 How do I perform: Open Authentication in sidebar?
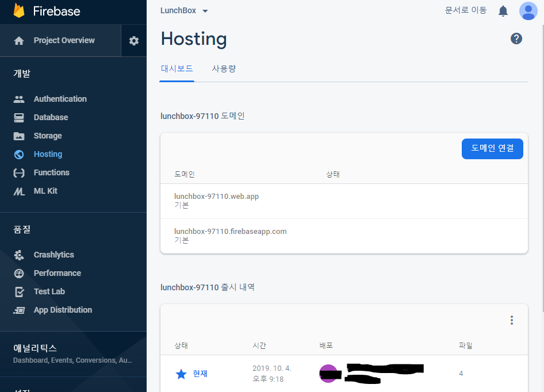pos(60,99)
